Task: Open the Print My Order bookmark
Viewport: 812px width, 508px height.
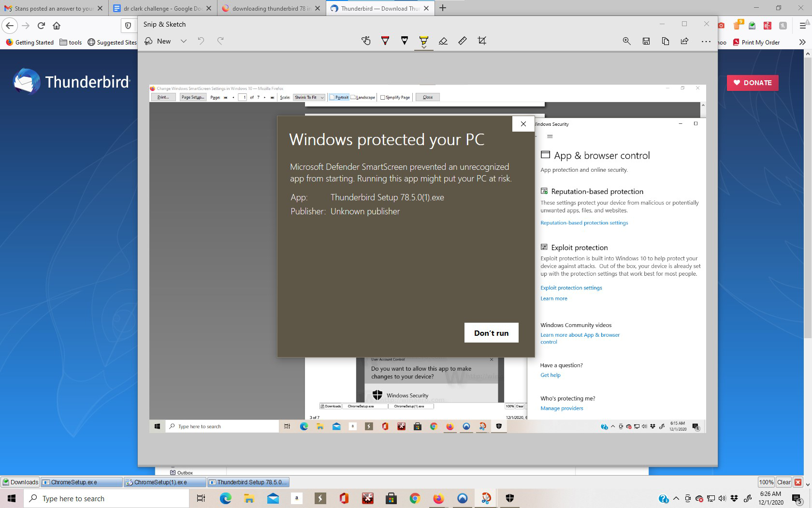Action: point(756,42)
